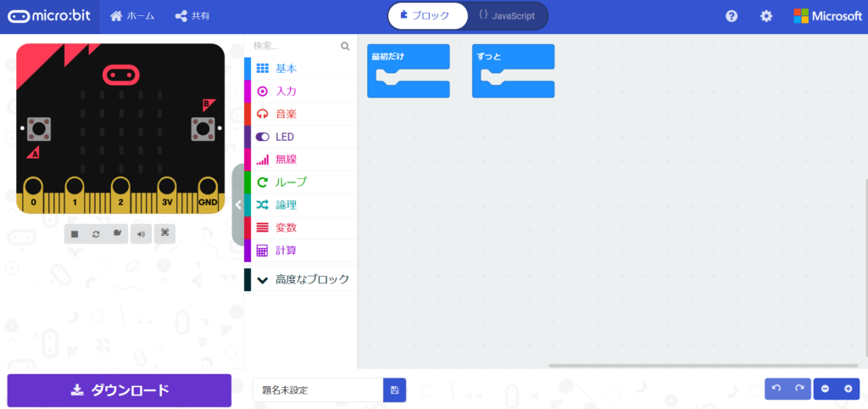The width and height of the screenshot is (868, 409).
Task: Open the 計算 block category
Action: pos(301,250)
